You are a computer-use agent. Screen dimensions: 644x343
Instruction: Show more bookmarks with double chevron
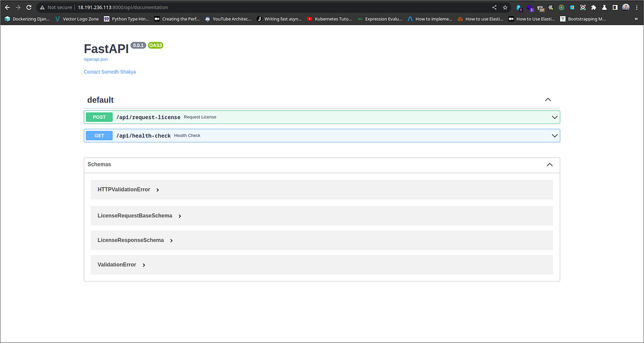point(637,19)
